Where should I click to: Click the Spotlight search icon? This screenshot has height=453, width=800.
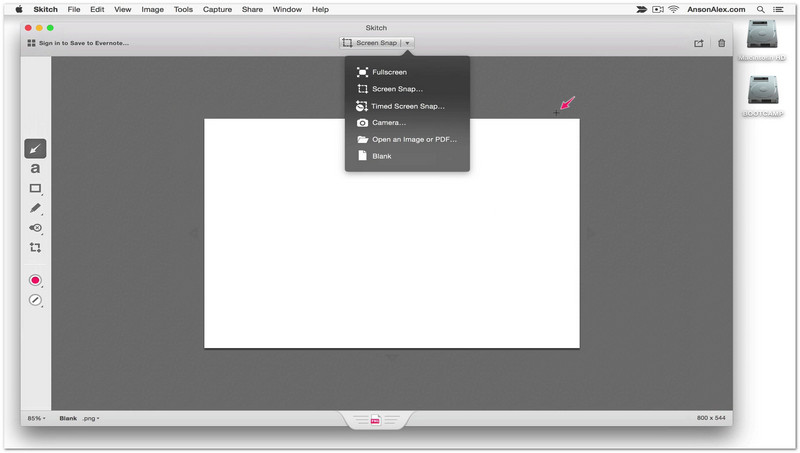760,9
